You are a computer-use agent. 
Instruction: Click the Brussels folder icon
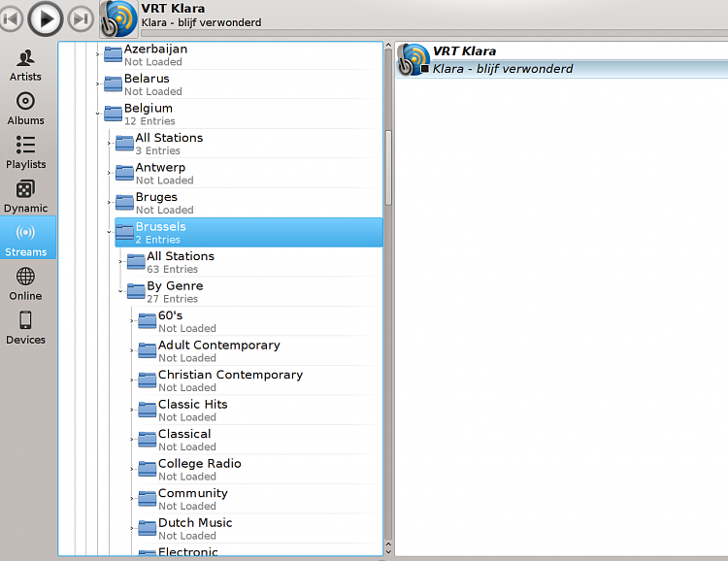124,232
